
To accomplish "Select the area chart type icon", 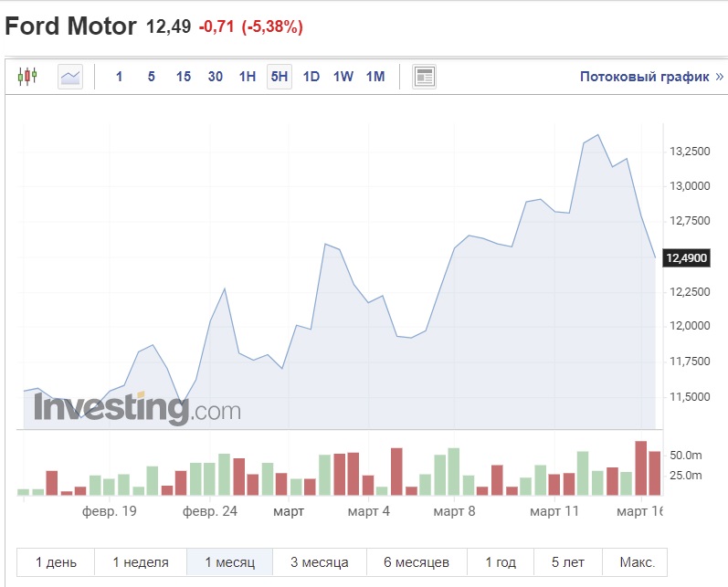I will (x=70, y=77).
